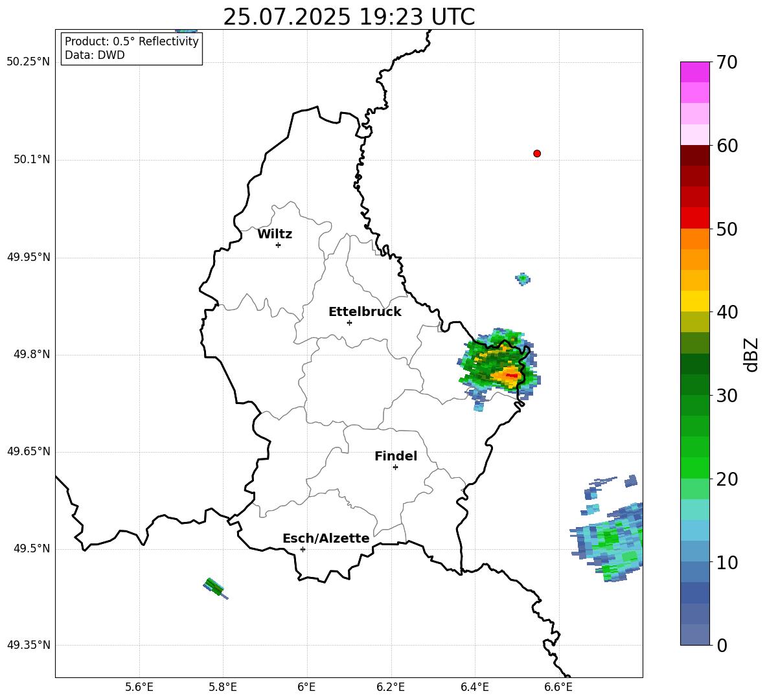
Task: Click the title '25.07.2025 19:23 UTC'
Action: [x=349, y=17]
